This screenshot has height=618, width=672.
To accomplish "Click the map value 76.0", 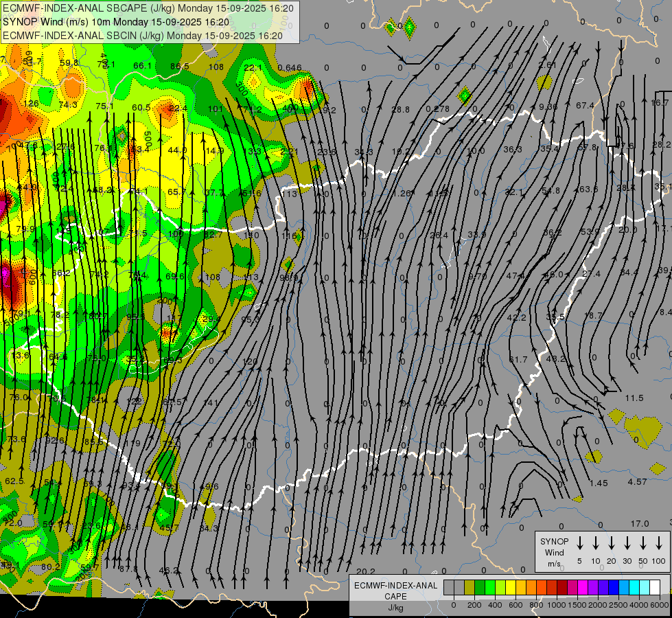I will pos(19,397).
